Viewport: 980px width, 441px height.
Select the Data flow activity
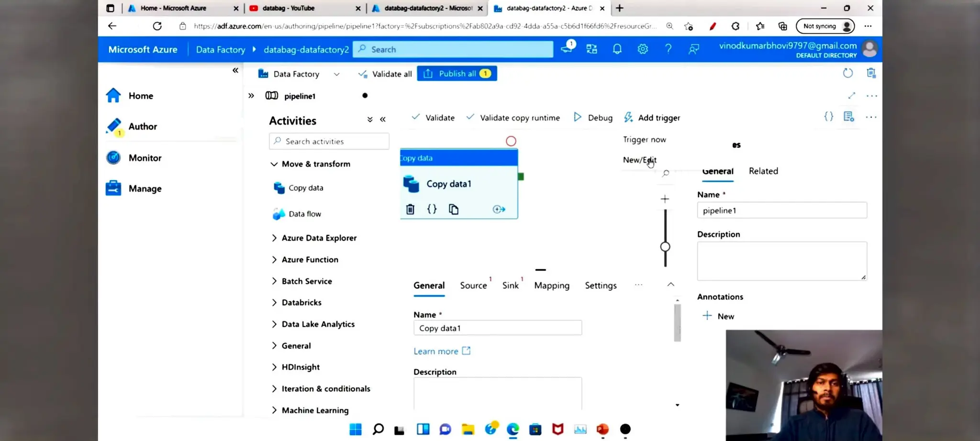pyautogui.click(x=297, y=214)
